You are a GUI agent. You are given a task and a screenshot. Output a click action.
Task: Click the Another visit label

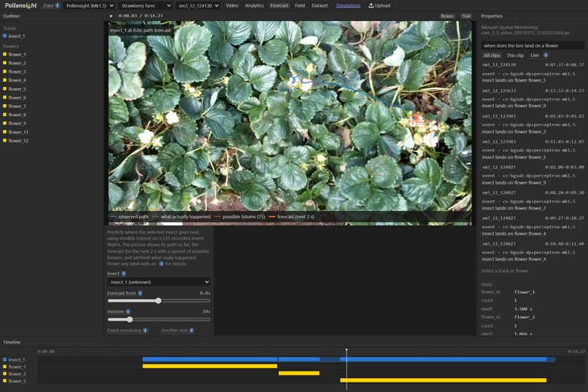coord(174,331)
